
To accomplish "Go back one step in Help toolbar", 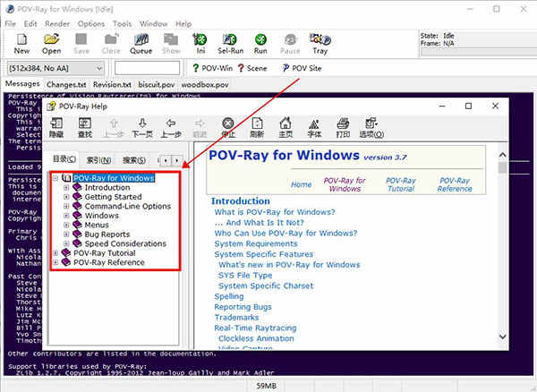I will pos(171,127).
